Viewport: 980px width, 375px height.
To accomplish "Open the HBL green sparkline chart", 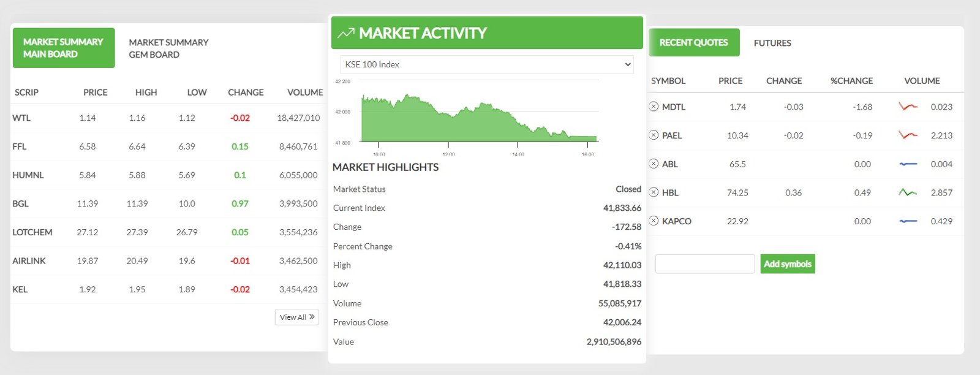I will tap(908, 192).
